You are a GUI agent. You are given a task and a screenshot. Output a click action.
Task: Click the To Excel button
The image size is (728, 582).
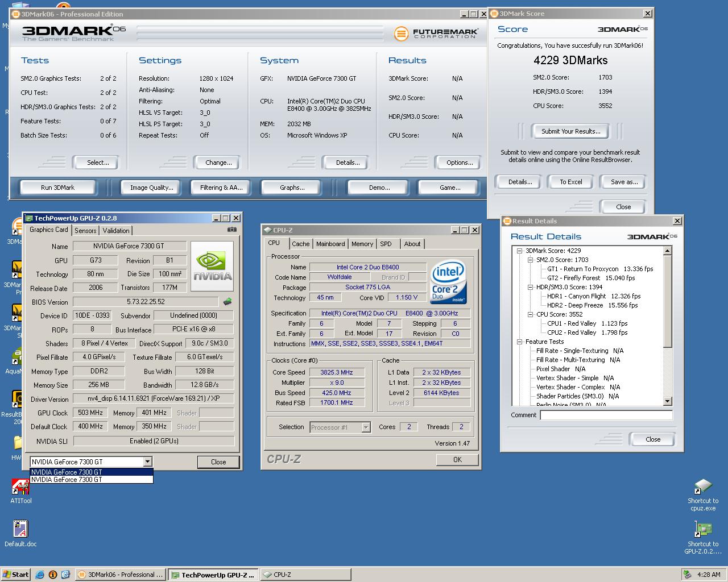point(570,182)
